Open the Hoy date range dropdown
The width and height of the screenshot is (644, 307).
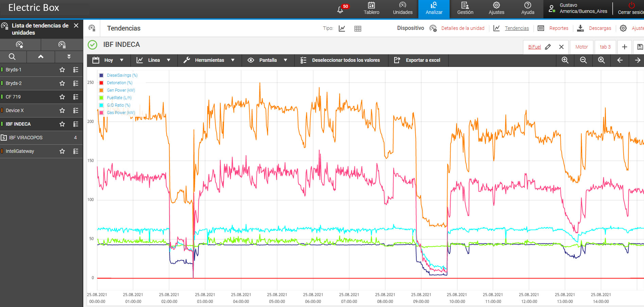click(108, 60)
